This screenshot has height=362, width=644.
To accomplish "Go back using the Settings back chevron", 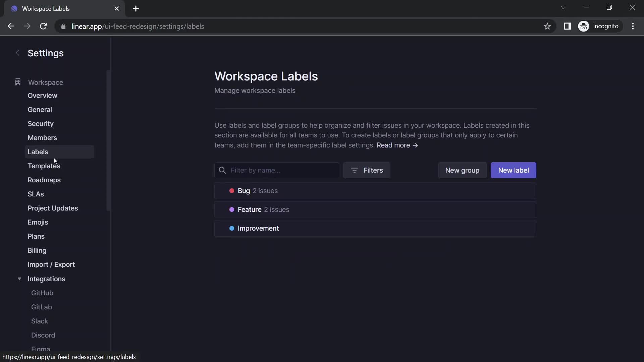I will click(x=17, y=53).
